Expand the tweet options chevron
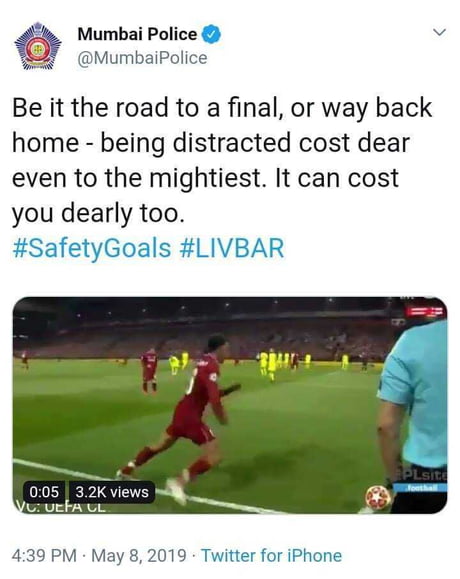The width and height of the screenshot is (460, 579). click(439, 32)
